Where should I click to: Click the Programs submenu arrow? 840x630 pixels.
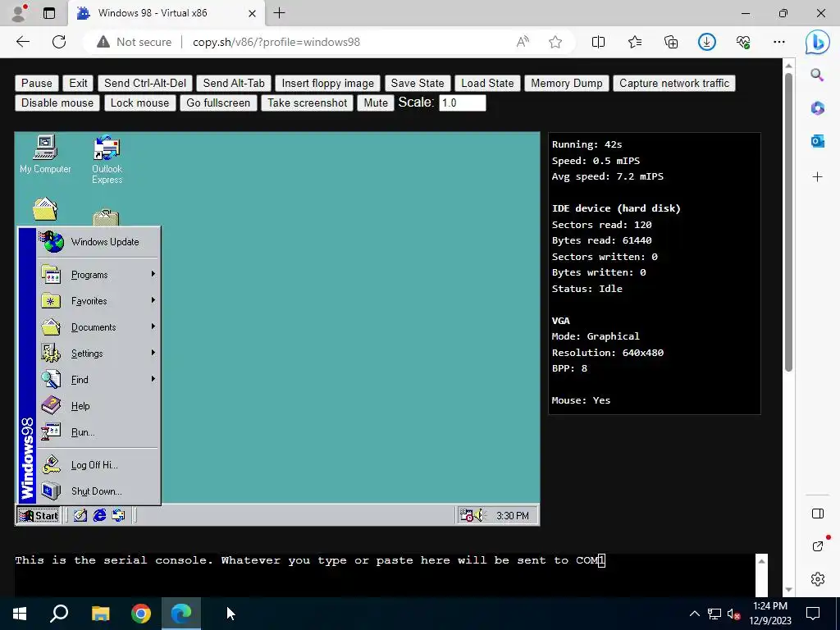153,274
